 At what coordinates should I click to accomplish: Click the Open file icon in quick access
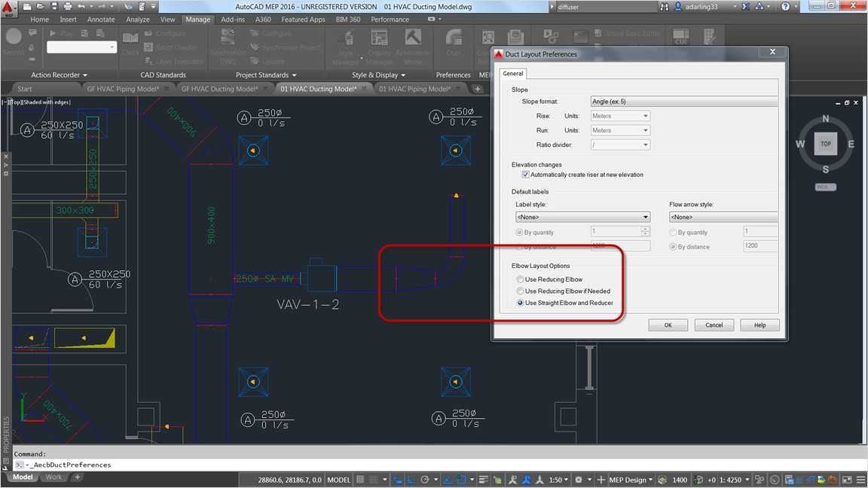click(40, 7)
